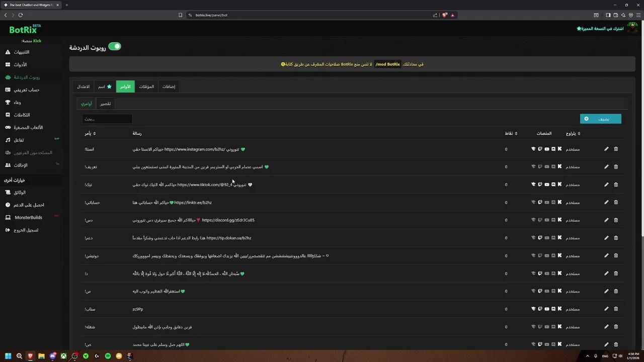Delete the !دس command row
The width and height of the screenshot is (644, 362).
(x=616, y=220)
